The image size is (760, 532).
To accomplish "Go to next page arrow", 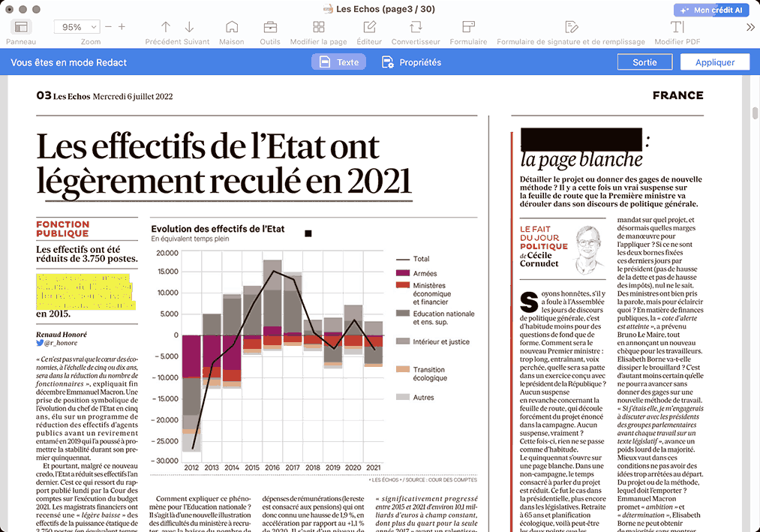I will tap(189, 27).
